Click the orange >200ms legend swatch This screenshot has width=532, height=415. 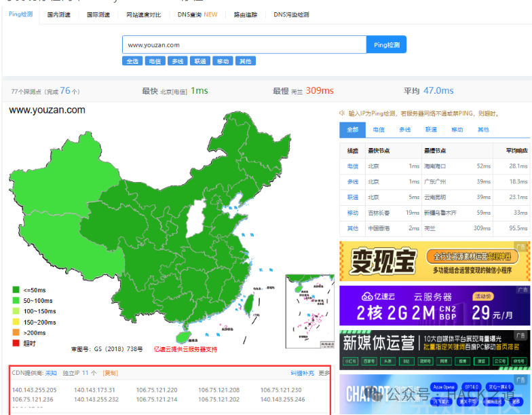point(16,333)
